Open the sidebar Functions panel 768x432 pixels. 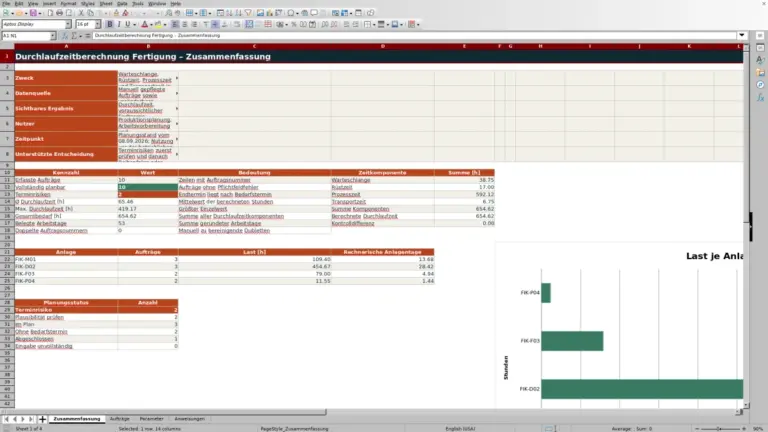(760, 97)
